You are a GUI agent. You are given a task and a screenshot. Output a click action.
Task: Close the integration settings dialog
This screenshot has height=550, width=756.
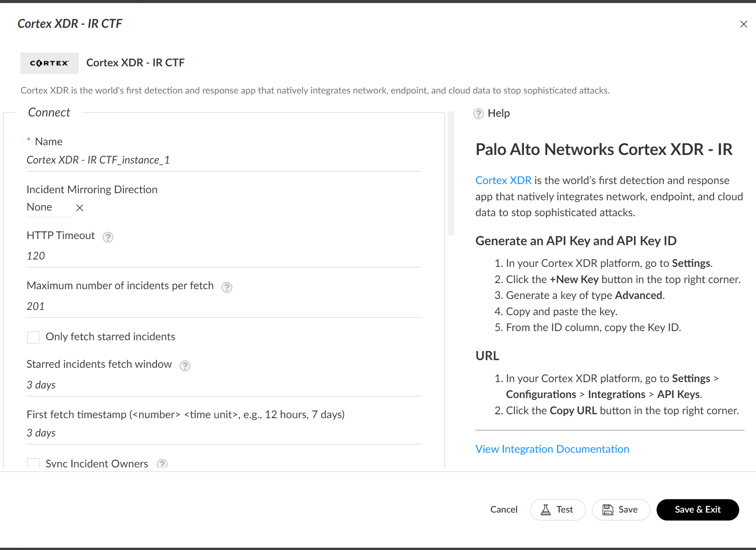pyautogui.click(x=743, y=24)
